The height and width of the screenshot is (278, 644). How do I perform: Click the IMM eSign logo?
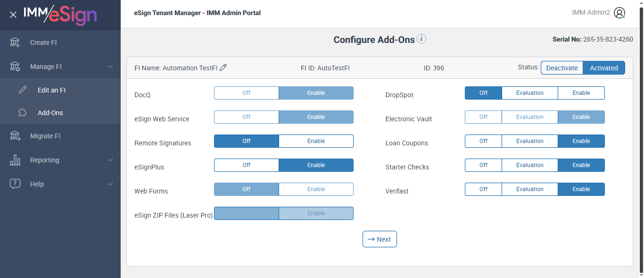click(60, 15)
